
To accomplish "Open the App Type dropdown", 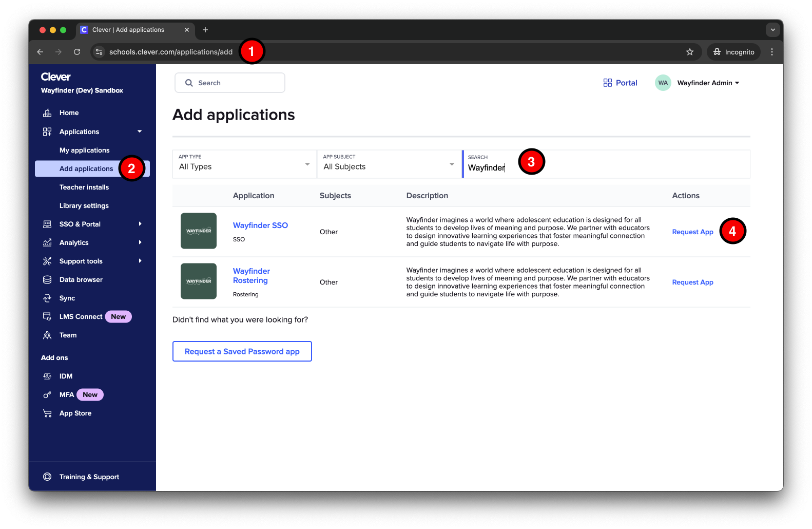I will (244, 164).
